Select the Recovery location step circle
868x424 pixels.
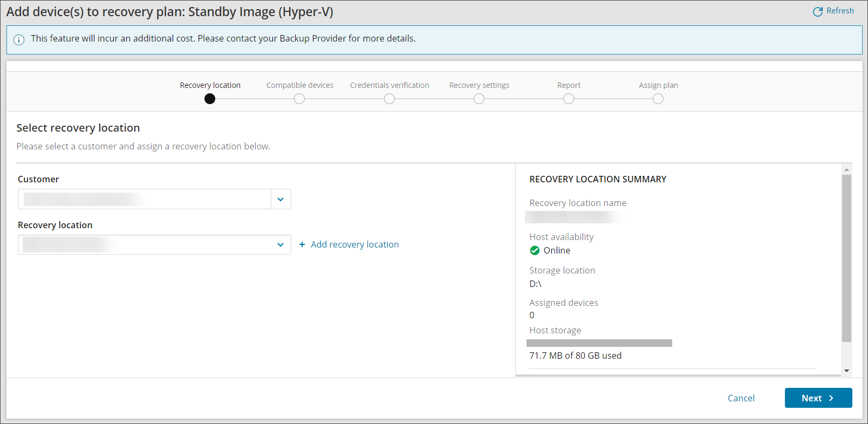point(210,99)
